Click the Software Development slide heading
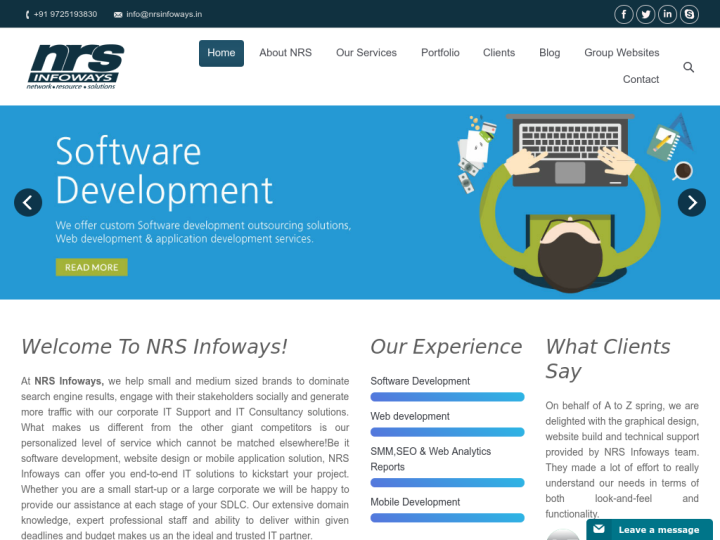The image size is (720, 540). [164, 171]
